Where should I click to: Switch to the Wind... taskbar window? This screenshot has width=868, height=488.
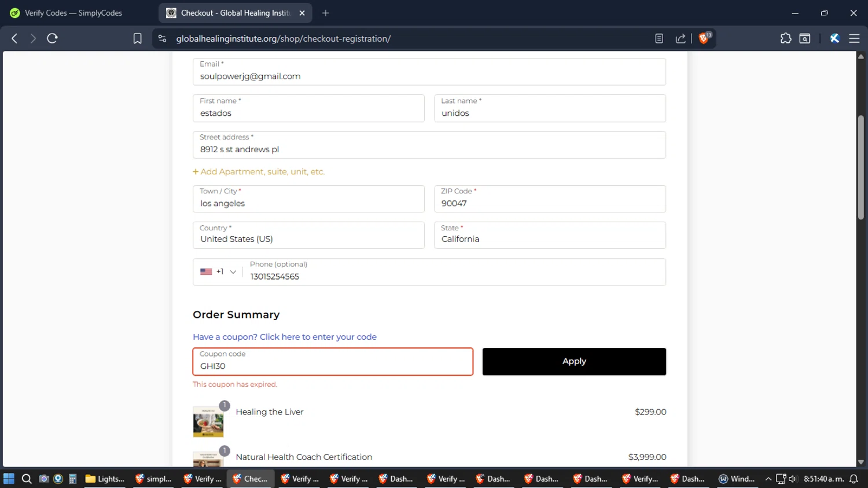pyautogui.click(x=737, y=479)
